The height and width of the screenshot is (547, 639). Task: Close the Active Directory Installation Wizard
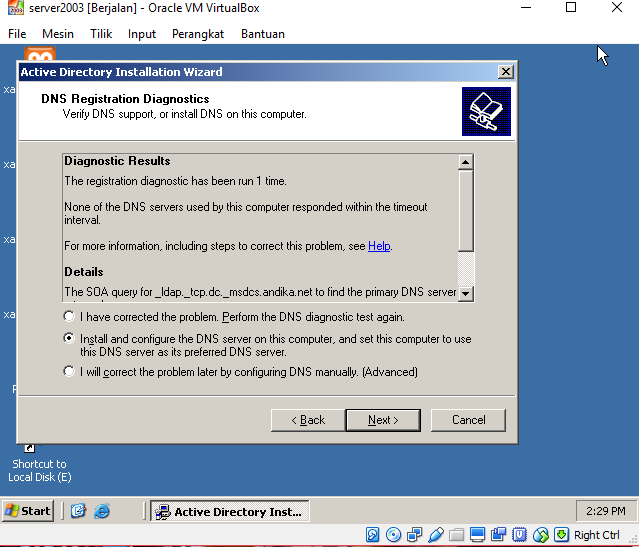coord(505,72)
